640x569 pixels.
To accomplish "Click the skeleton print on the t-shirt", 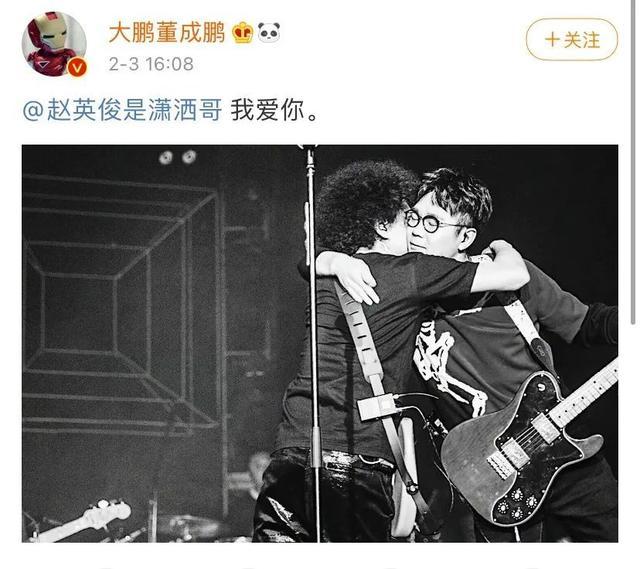I will [x=447, y=363].
